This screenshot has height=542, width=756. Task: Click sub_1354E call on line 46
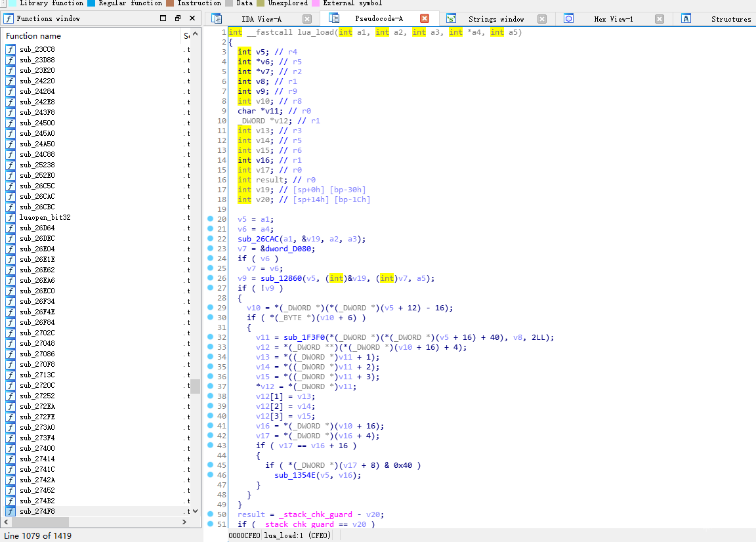(x=295, y=475)
